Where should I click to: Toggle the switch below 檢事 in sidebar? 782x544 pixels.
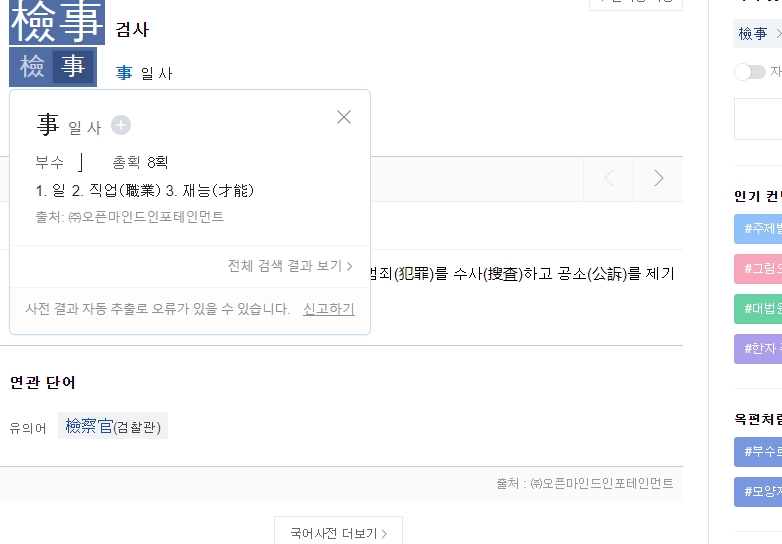[750, 72]
